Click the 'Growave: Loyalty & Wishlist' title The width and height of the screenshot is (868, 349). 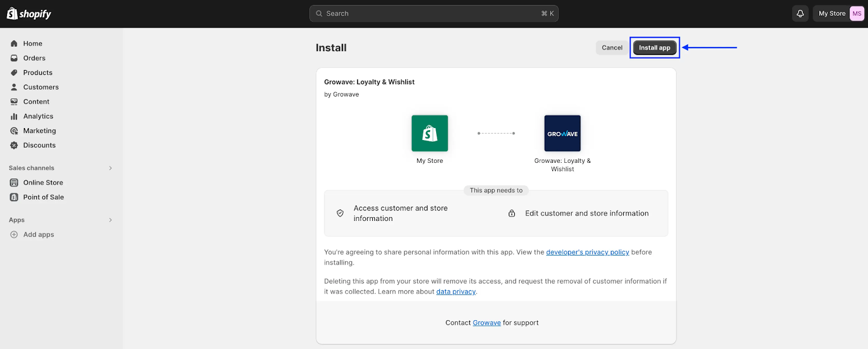tap(369, 82)
